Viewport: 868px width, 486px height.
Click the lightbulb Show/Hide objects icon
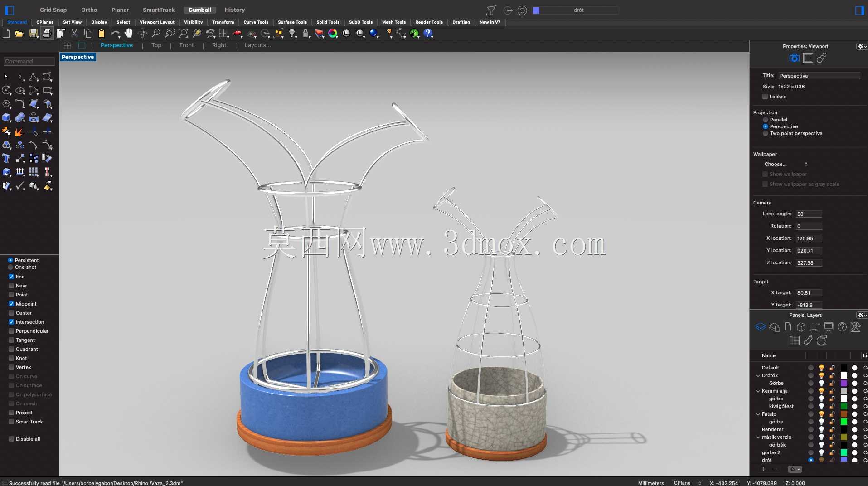[292, 33]
